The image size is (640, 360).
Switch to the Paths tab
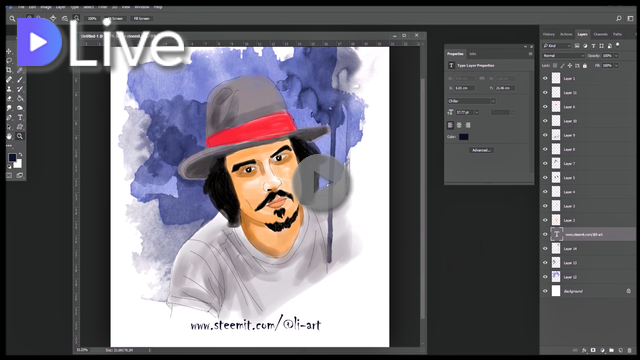point(618,34)
